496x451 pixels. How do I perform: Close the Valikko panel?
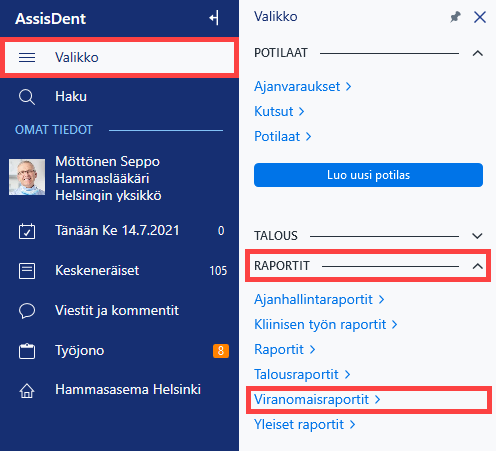(x=480, y=17)
